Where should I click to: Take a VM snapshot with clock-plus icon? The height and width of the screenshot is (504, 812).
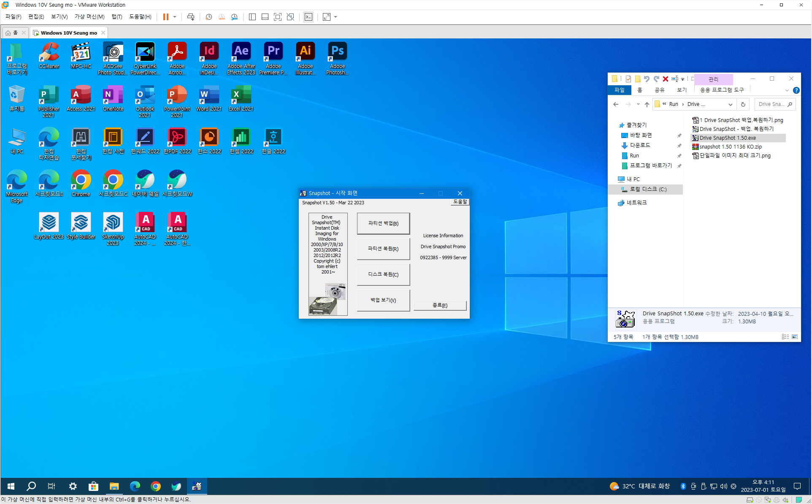[x=208, y=17]
